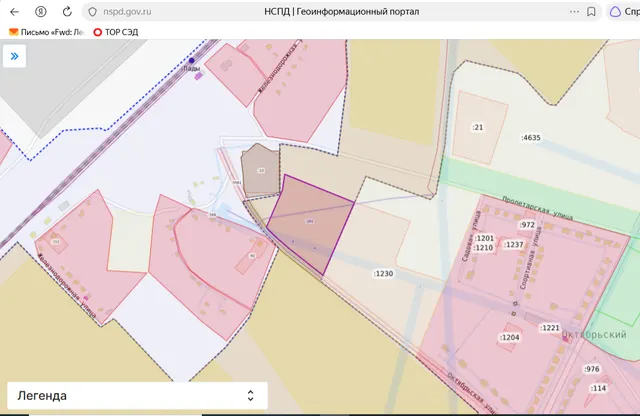The image size is (640, 416).
Task: Click the Пролетарская улица street label
Action: tap(538, 208)
